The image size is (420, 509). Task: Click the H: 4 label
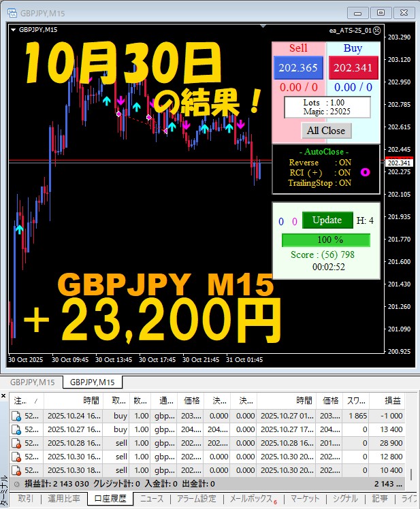(x=365, y=220)
